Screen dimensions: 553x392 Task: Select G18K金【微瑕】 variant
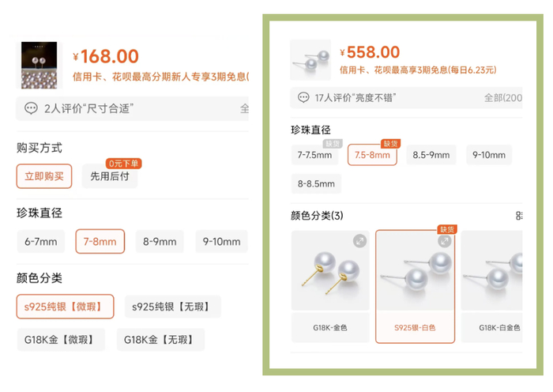[x=59, y=340]
